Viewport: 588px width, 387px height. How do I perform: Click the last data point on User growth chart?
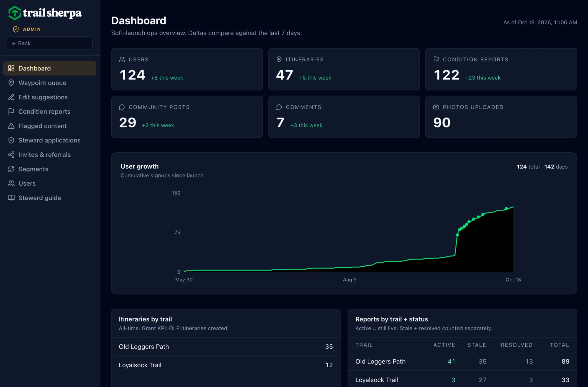tap(506, 208)
